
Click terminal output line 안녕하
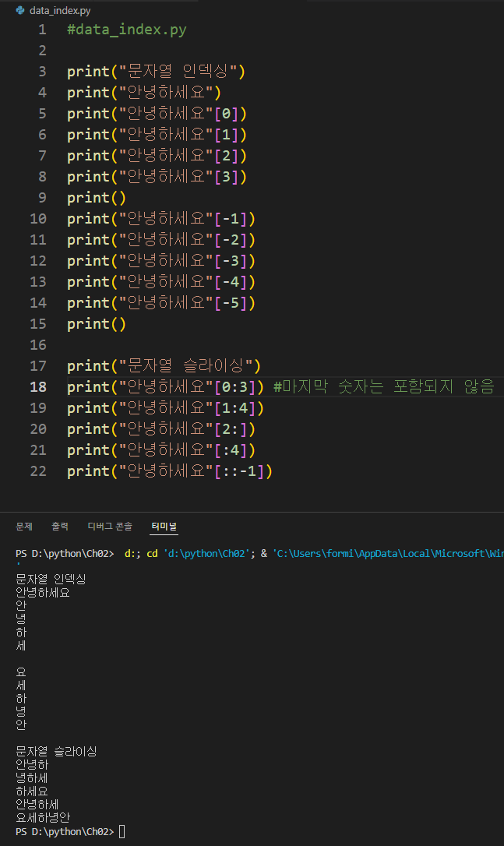pyautogui.click(x=32, y=764)
